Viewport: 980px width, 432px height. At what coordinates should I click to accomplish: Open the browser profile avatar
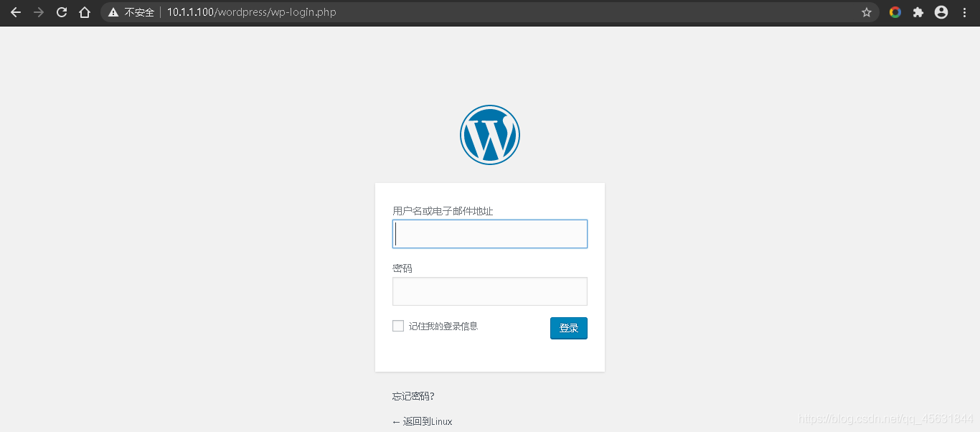(x=941, y=12)
